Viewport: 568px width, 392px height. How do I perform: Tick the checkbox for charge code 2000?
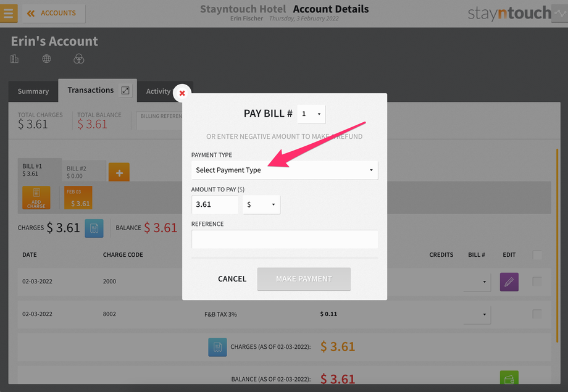click(x=537, y=281)
